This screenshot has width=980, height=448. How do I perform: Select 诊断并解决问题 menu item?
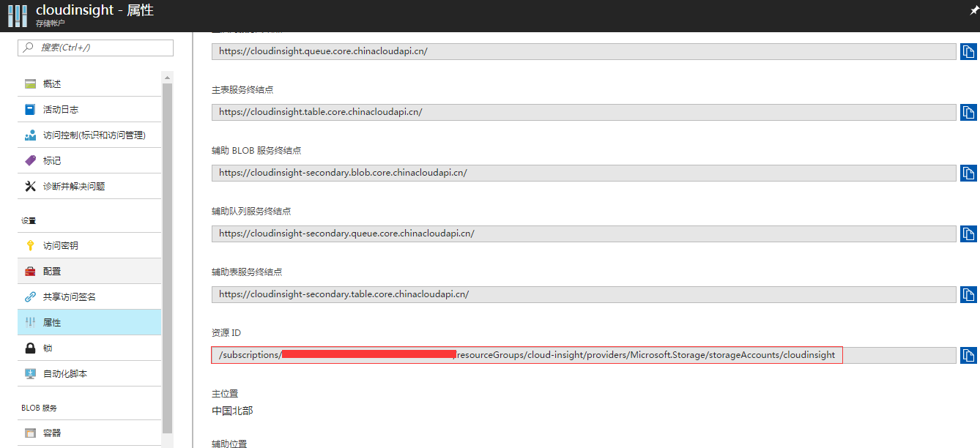point(73,187)
